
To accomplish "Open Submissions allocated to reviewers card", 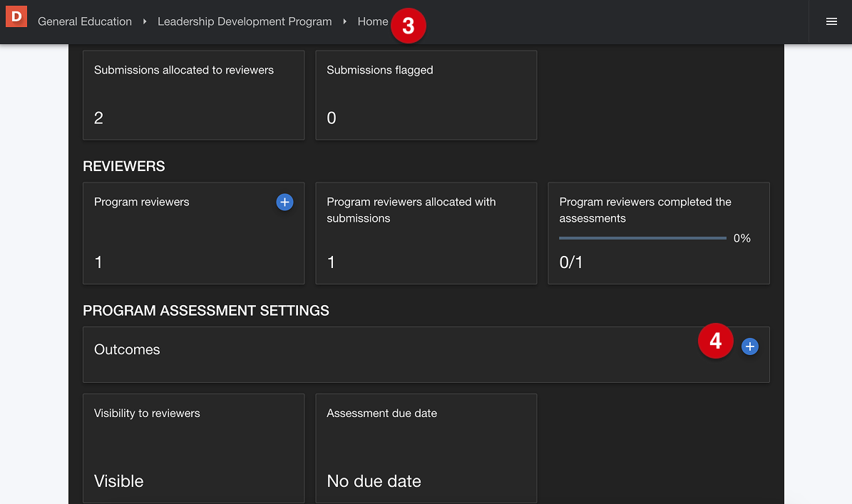I will point(193,95).
